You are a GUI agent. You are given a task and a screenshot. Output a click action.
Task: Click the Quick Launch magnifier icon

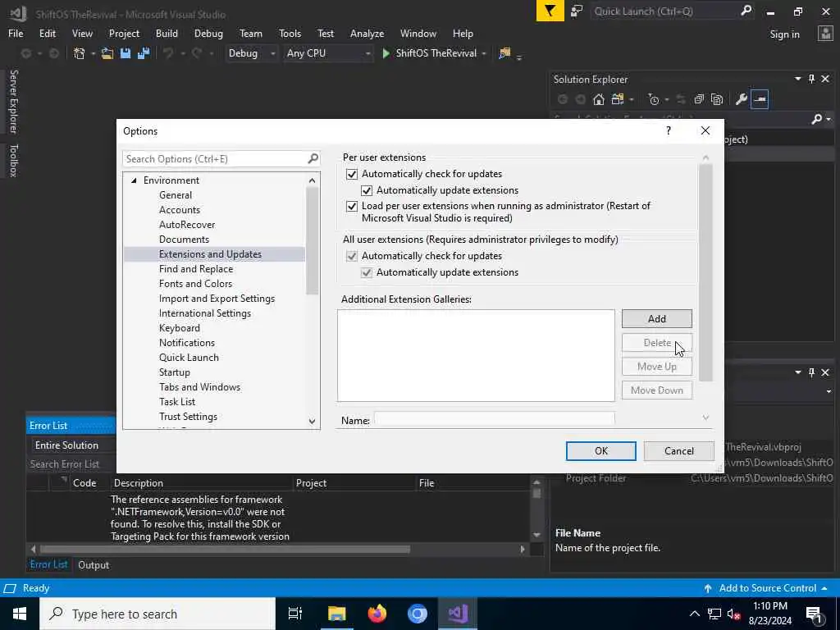746,11
